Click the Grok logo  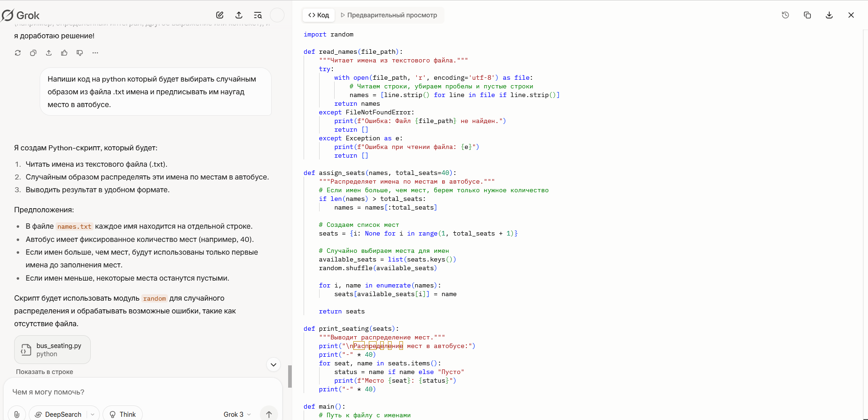click(21, 15)
